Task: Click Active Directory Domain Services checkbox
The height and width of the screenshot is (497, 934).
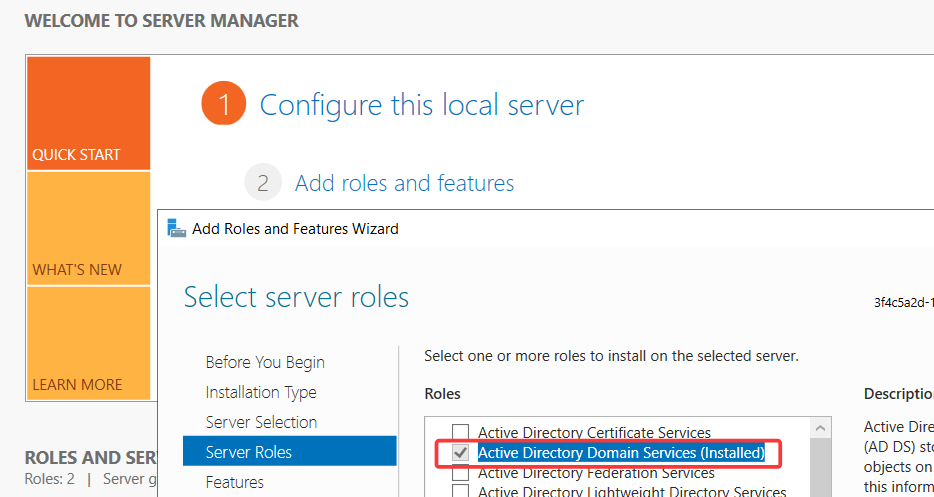Action: click(460, 452)
